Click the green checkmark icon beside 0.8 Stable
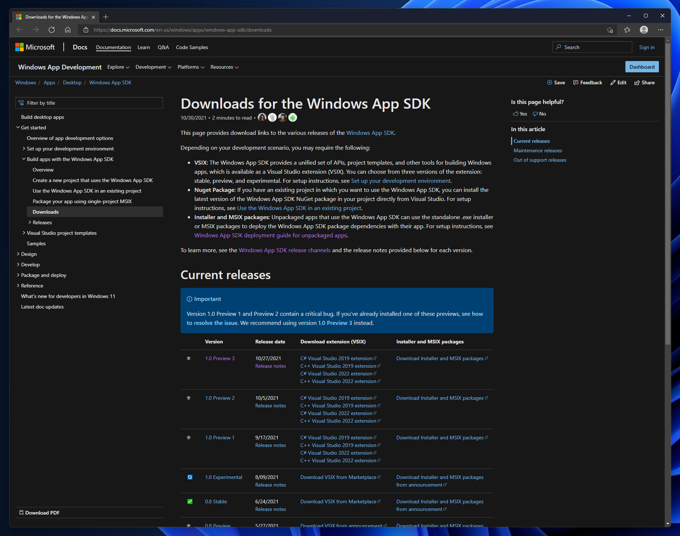Image resolution: width=680 pixels, height=536 pixels. pos(190,501)
